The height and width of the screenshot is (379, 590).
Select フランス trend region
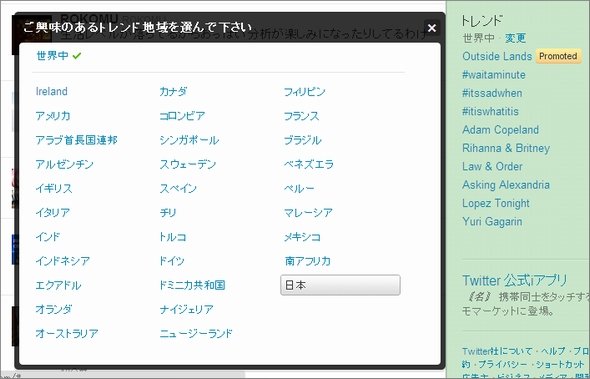301,116
